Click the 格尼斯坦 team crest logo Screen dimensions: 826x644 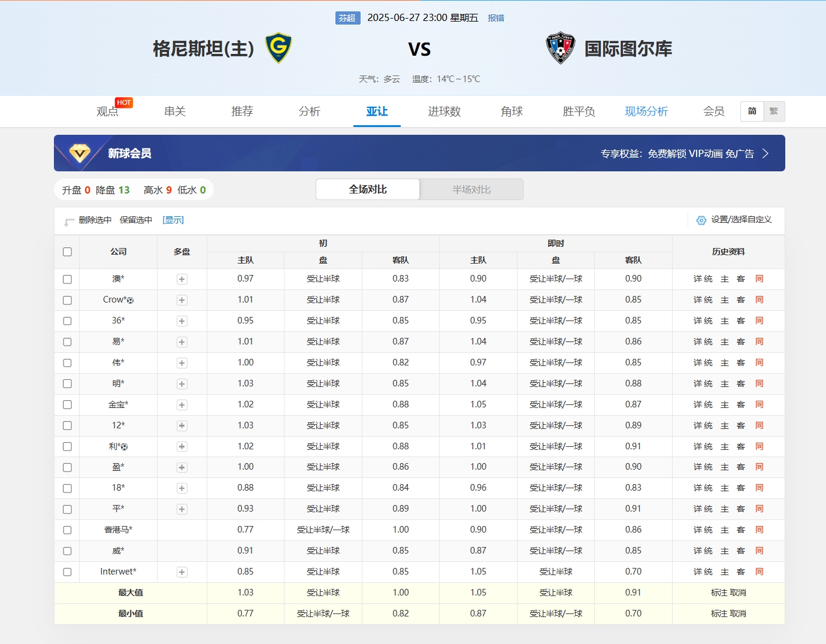279,49
